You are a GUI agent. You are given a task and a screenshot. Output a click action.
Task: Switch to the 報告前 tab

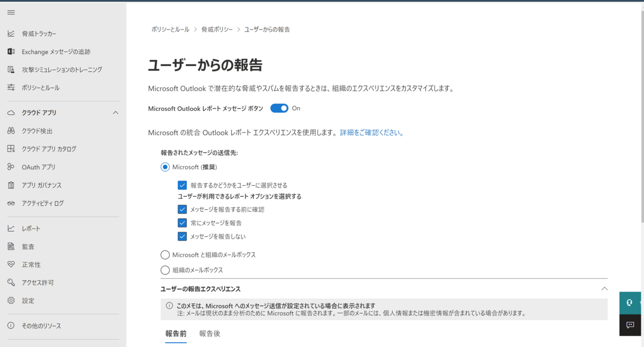(x=176, y=334)
